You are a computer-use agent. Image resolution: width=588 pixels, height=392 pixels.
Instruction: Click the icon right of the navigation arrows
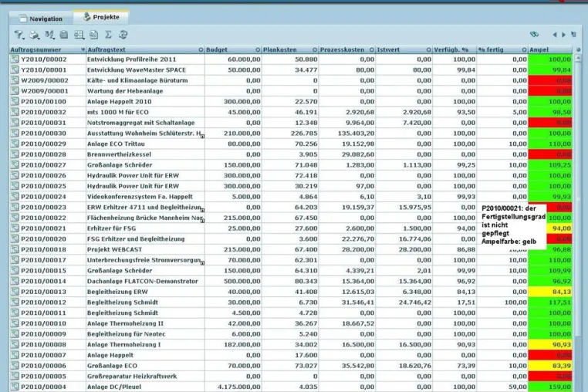(x=574, y=34)
